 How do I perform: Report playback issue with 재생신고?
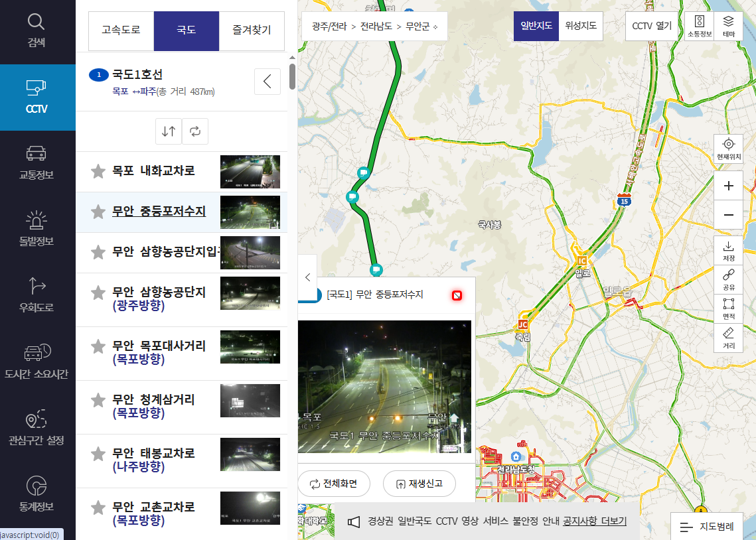(419, 484)
